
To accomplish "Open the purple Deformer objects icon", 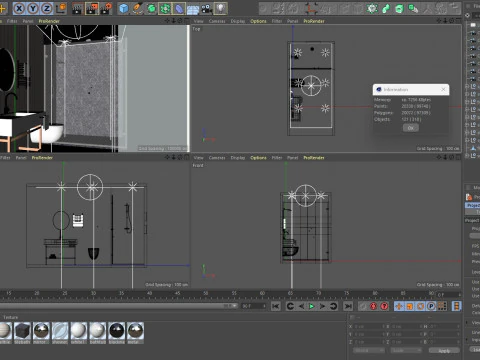I will coord(179,8).
